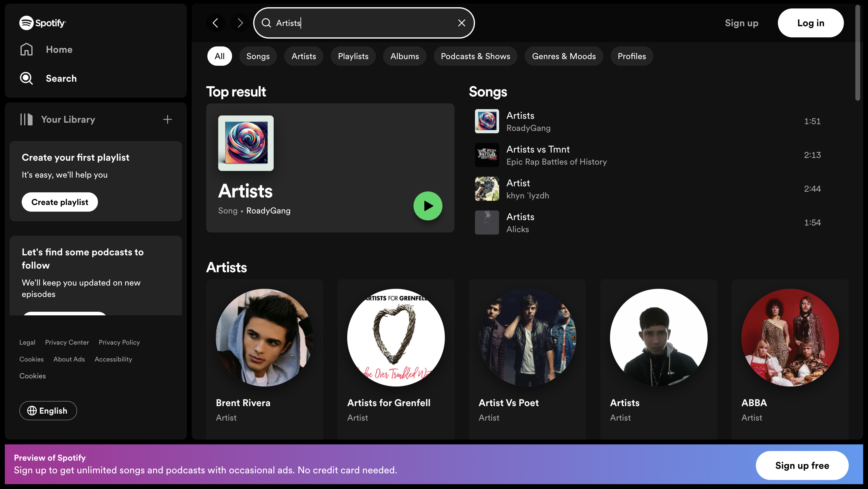Click the Search magnifier in sidebar

click(x=26, y=78)
